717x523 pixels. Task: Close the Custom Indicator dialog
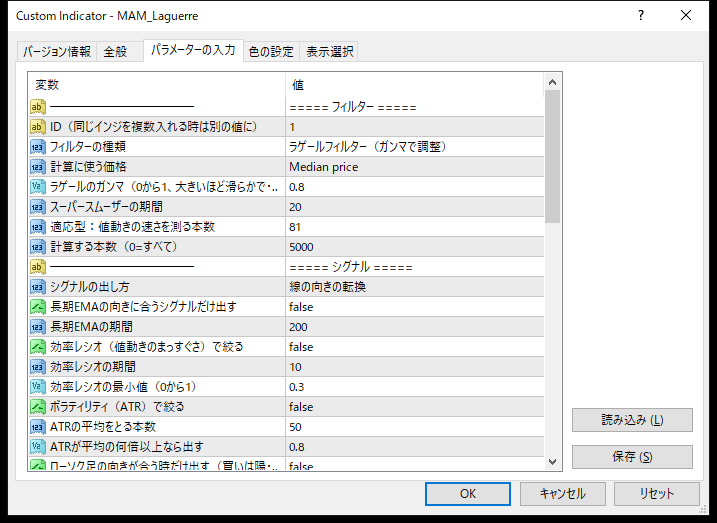pyautogui.click(x=686, y=16)
